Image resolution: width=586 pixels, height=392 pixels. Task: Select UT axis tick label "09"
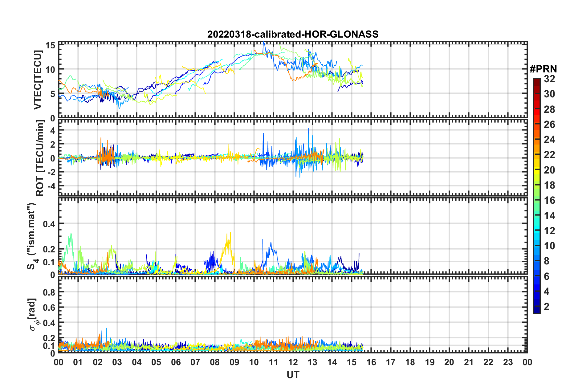[x=234, y=362]
